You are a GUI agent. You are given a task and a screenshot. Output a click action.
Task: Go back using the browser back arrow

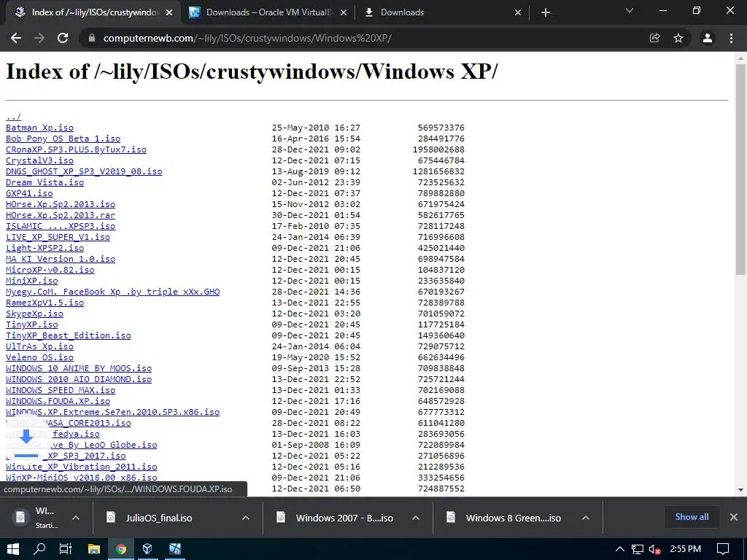[16, 38]
